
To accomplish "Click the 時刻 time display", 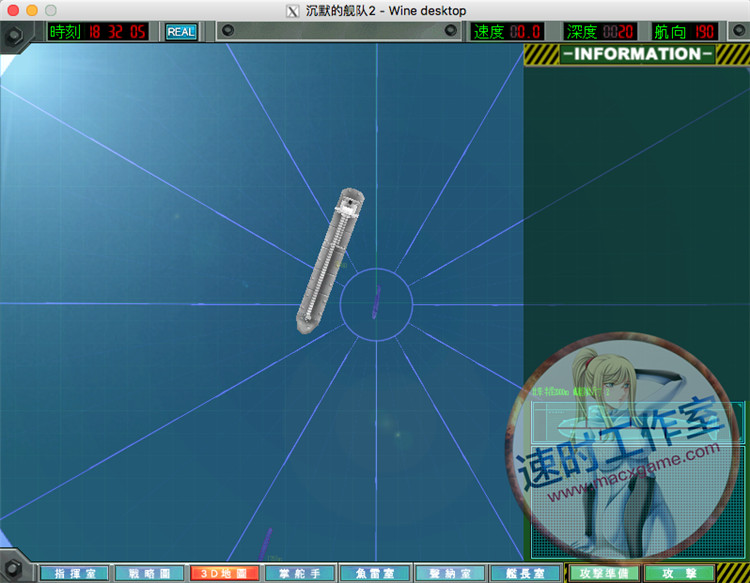I will [x=98, y=32].
